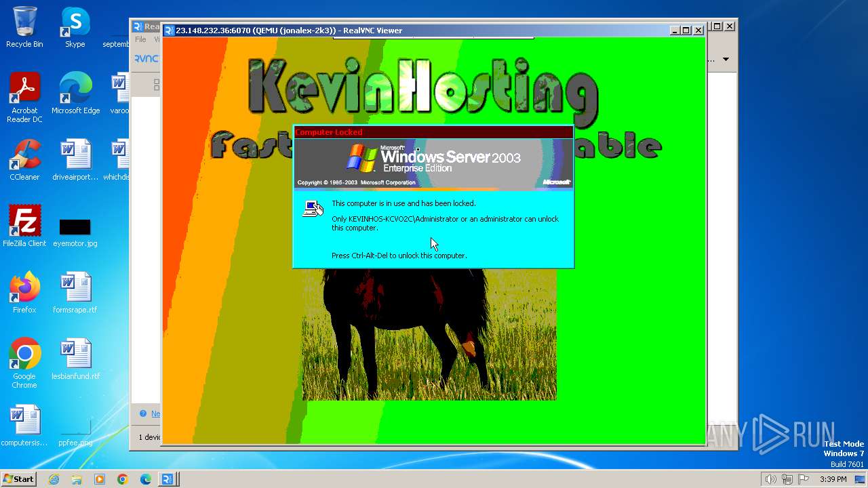The height and width of the screenshot is (488, 868).
Task: Close the background RealVNC Viewer window
Action: 730,26
